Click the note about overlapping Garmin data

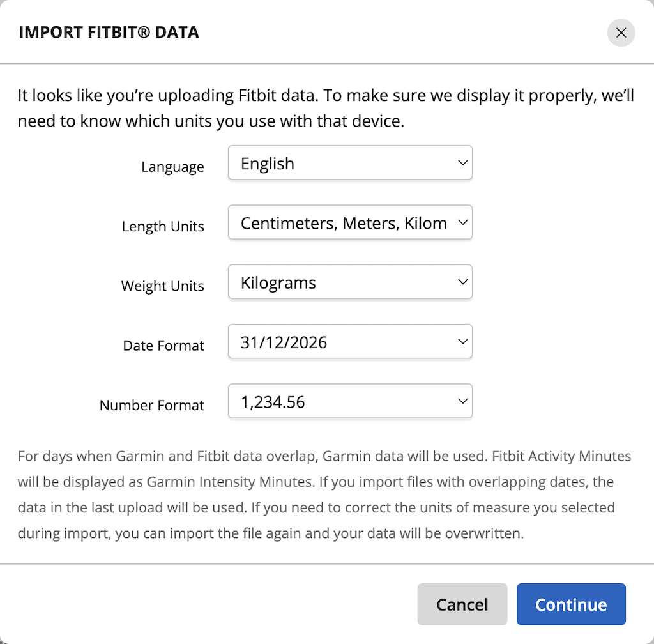tap(324, 494)
